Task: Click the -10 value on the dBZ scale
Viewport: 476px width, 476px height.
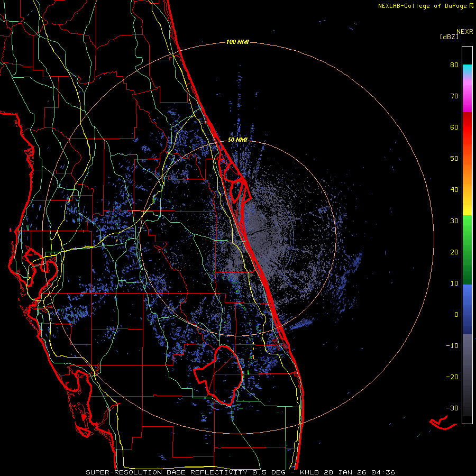Action: point(452,346)
